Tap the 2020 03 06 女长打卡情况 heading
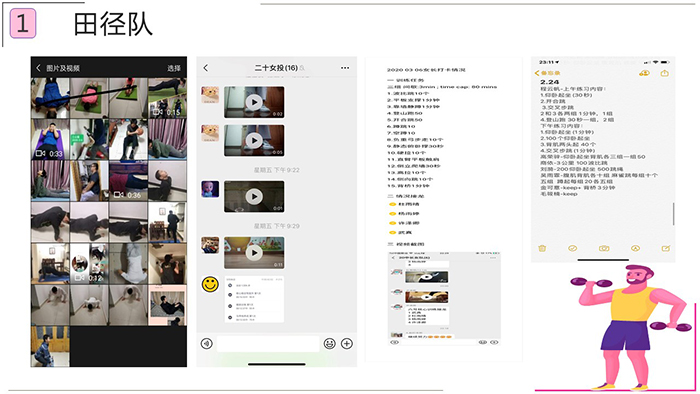Viewport: 700px width, 394px height. [x=426, y=70]
